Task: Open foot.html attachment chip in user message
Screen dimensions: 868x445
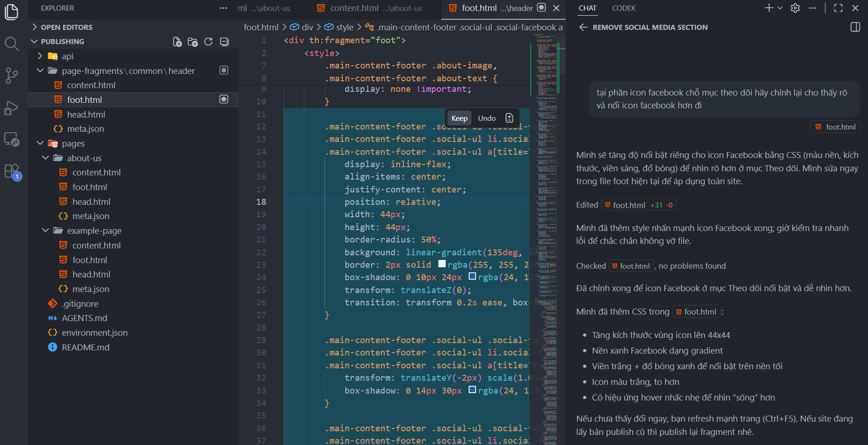Action: tap(835, 127)
